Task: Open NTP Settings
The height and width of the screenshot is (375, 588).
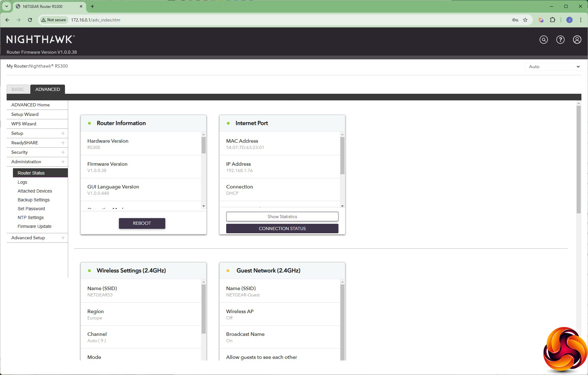Action: pyautogui.click(x=31, y=217)
